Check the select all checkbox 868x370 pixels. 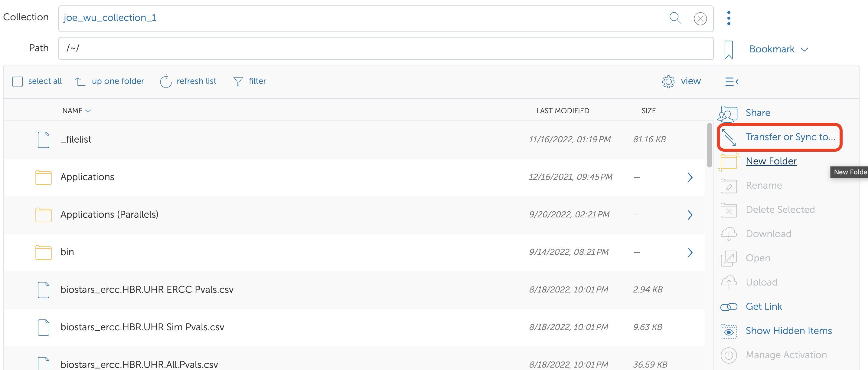point(18,82)
